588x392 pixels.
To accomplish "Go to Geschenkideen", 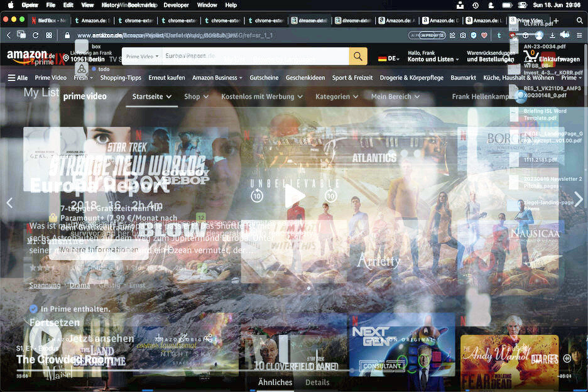I will coord(305,78).
